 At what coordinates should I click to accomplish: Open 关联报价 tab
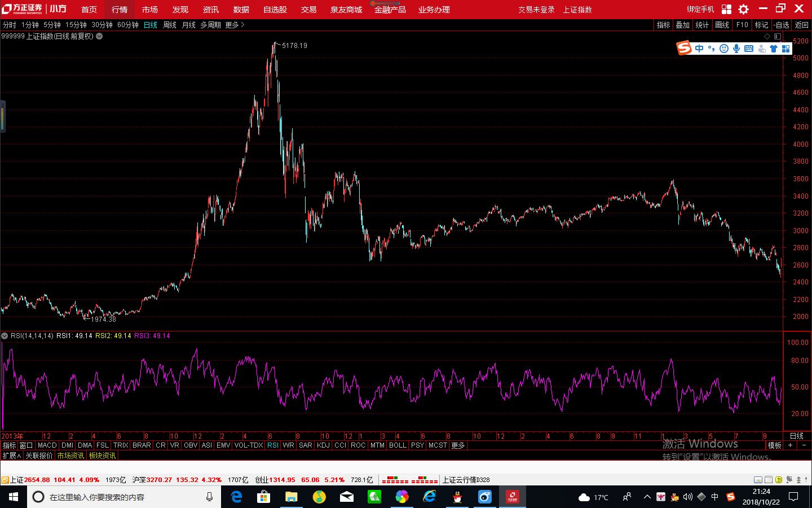(39, 456)
